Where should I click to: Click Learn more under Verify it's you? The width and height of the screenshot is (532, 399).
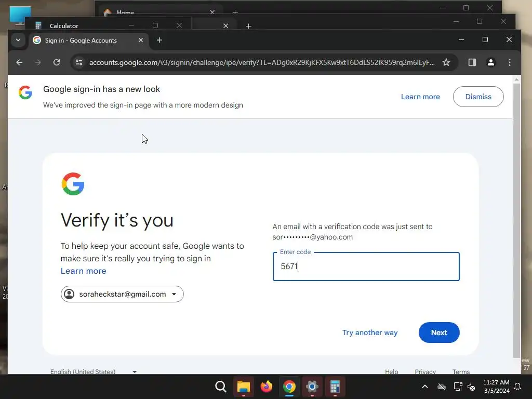(84, 271)
